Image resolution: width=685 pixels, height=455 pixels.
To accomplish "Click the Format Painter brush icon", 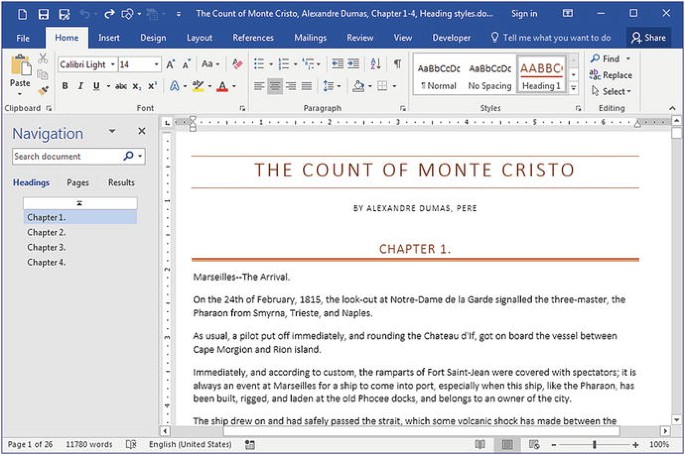I will (43, 90).
